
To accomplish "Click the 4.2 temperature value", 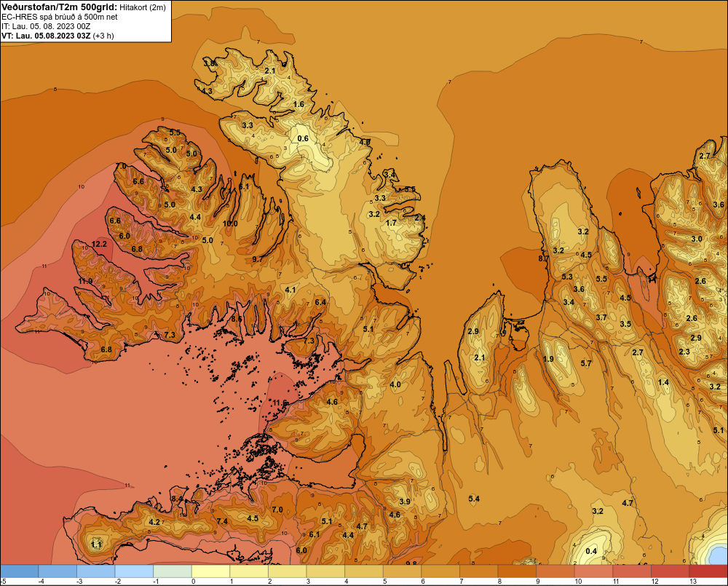I will tap(154, 522).
